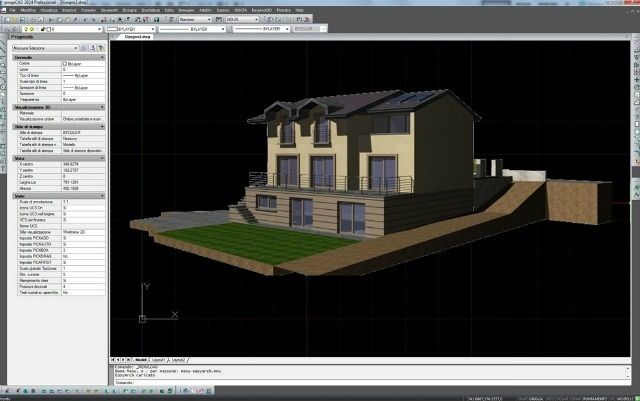Click the last layout tab navigation arrow
This screenshot has width=640, height=401.
point(129,360)
